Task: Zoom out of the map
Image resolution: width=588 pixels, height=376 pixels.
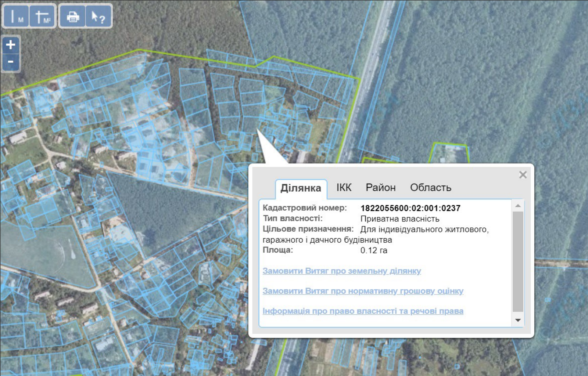Action: click(x=11, y=62)
